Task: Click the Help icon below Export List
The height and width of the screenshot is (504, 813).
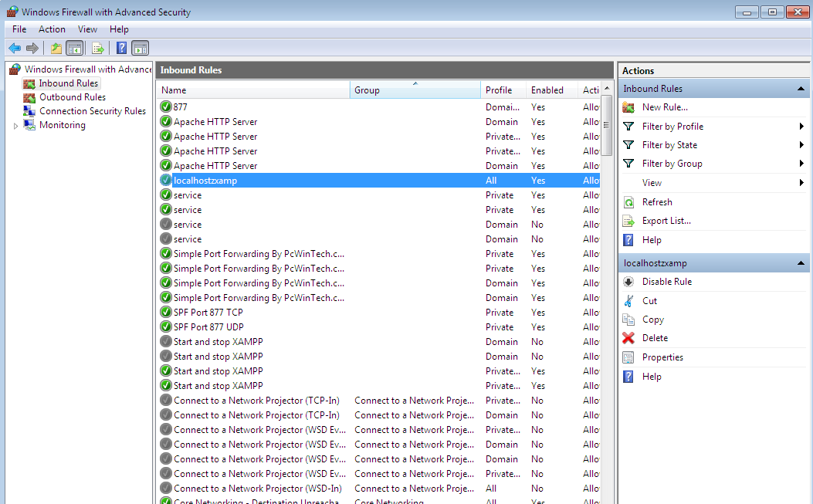Action: tap(628, 240)
